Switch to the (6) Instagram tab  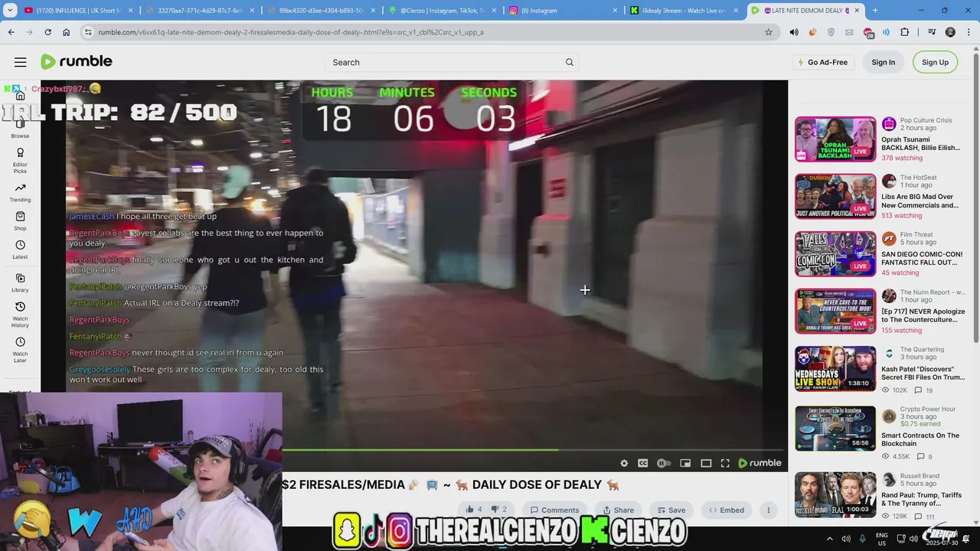pos(564,11)
